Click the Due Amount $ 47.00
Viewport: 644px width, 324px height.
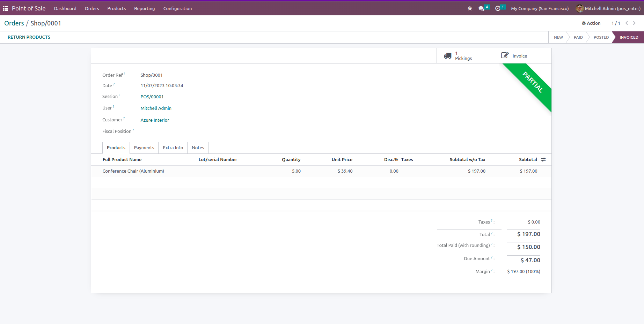530,260
